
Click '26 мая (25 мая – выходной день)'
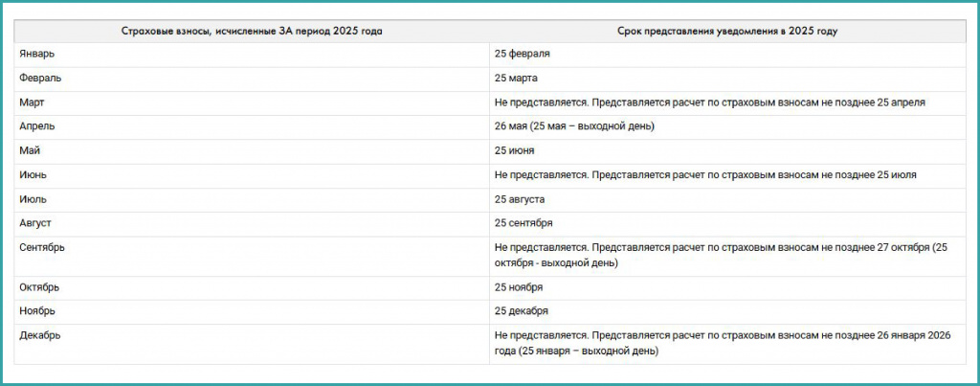point(574,127)
